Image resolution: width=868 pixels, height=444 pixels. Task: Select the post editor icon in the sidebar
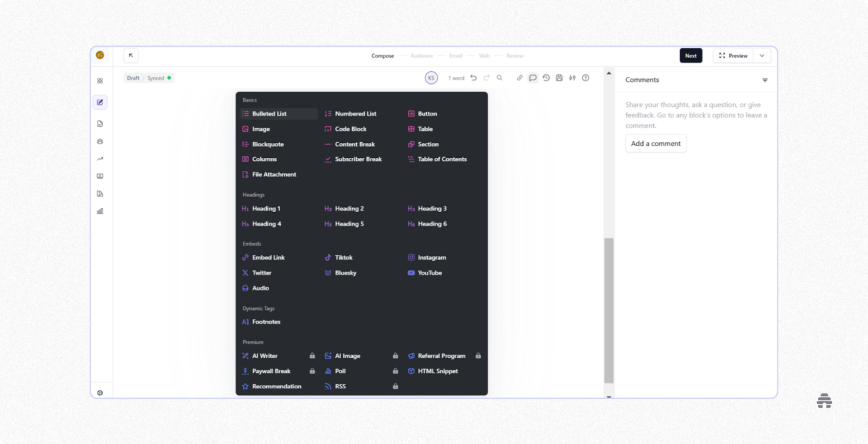[100, 102]
